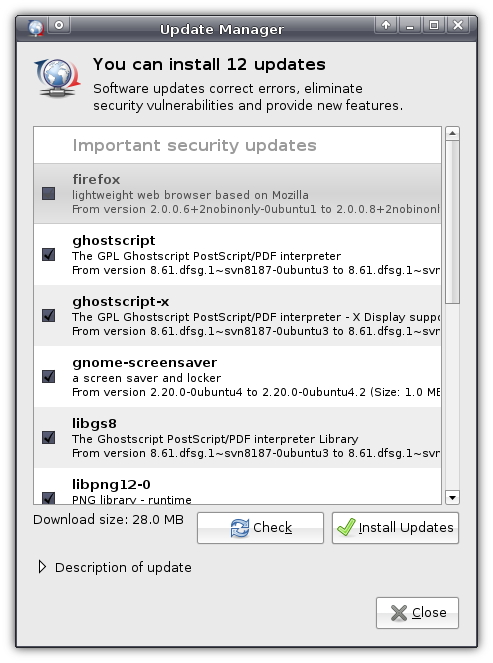Click the Check button to refresh updates

(x=260, y=528)
